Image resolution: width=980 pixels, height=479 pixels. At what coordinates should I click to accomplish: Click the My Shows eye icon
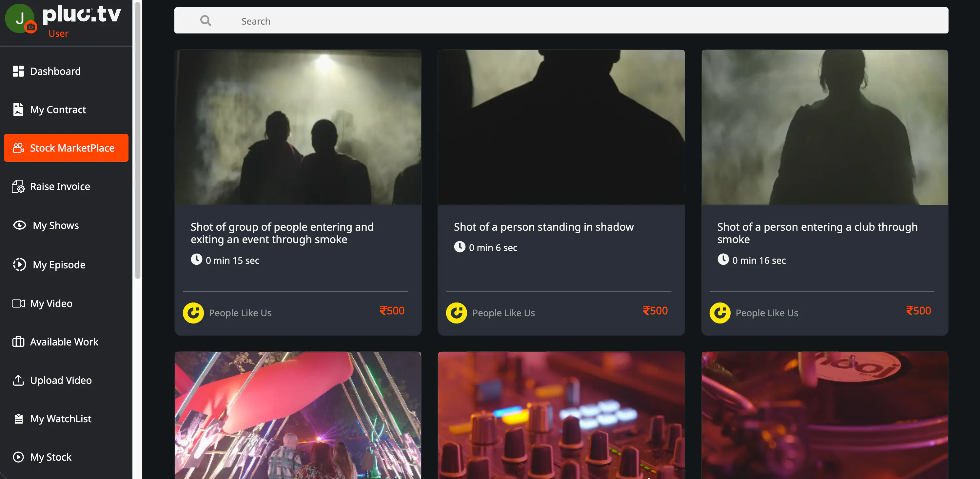click(19, 225)
